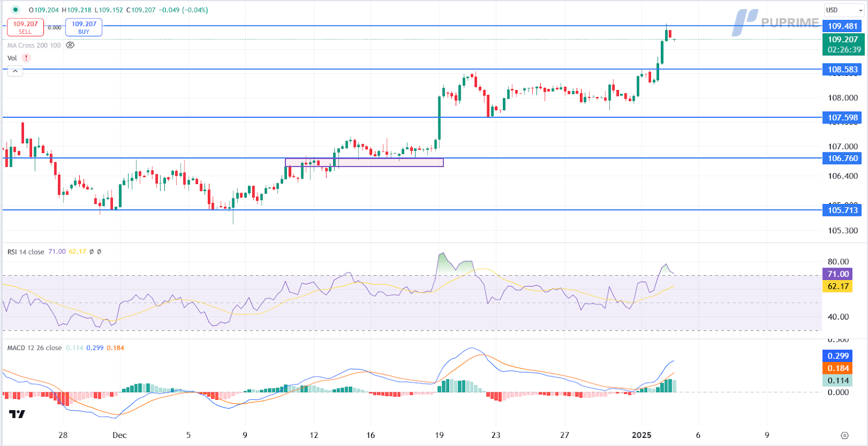Screen dimensions: 868x446
Task: Click the RSI 14 close legend
Action: click(x=26, y=252)
